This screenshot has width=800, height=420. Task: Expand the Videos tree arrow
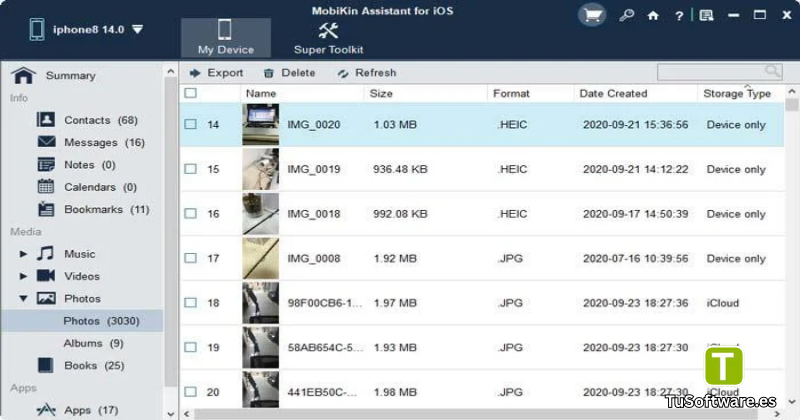coord(23,276)
